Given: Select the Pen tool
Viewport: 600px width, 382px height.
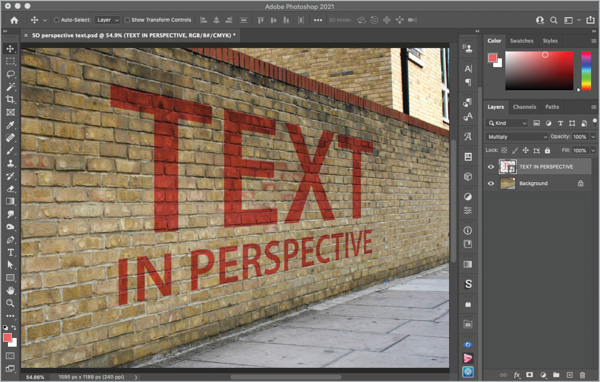Looking at the screenshot, I should (10, 240).
